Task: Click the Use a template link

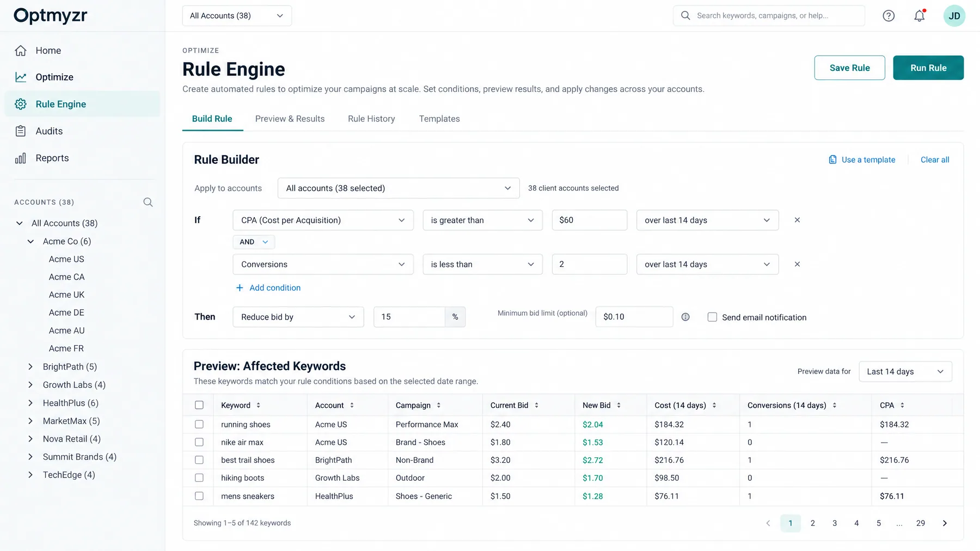Action: click(862, 160)
